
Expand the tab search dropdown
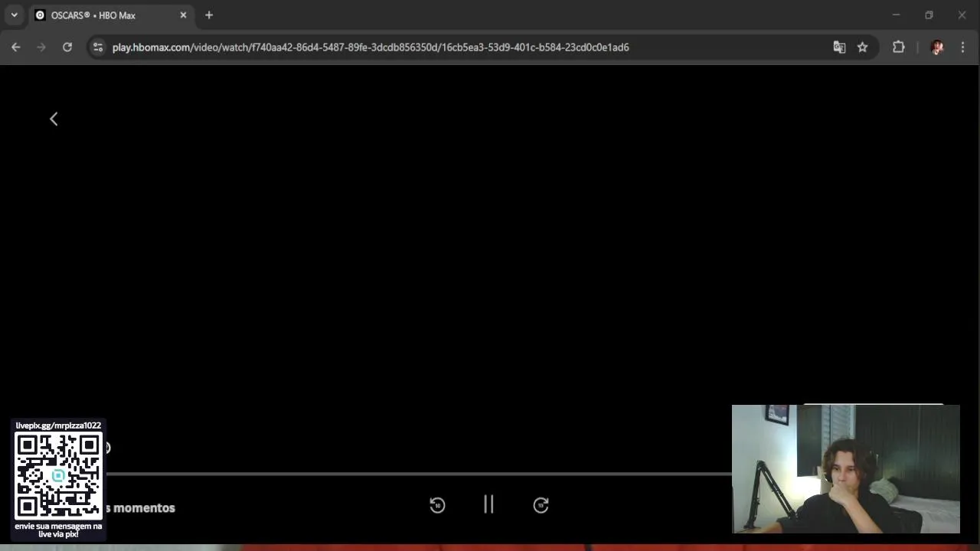(x=14, y=15)
